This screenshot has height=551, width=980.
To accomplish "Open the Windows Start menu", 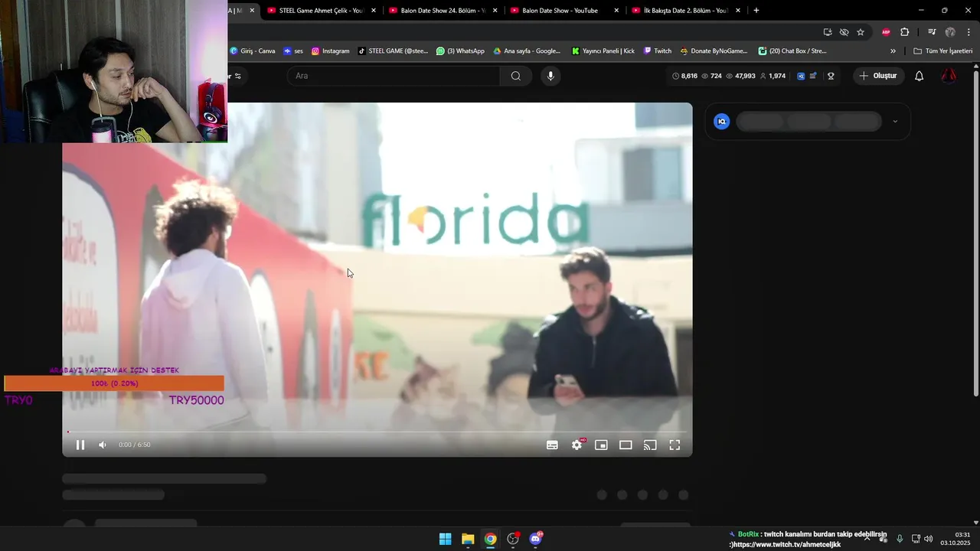I will tap(445, 539).
